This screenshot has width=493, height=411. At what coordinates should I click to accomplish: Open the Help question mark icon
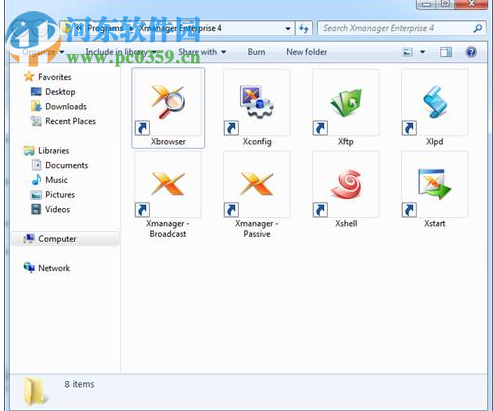[471, 52]
